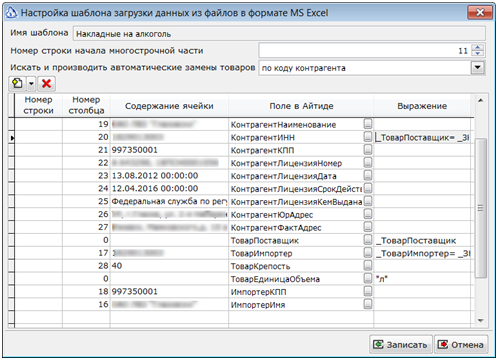Viewport: 498px width, 360px height.
Task: Decrease the multiline start row number
Action: click(478, 54)
